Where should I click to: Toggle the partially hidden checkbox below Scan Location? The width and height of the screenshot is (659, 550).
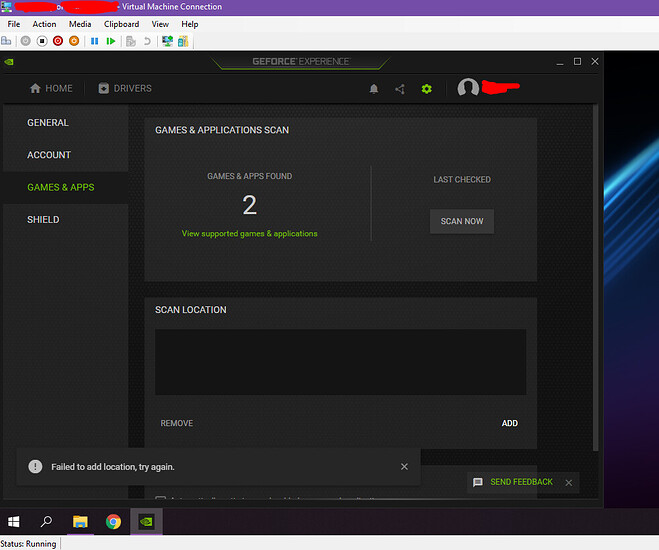point(161,498)
